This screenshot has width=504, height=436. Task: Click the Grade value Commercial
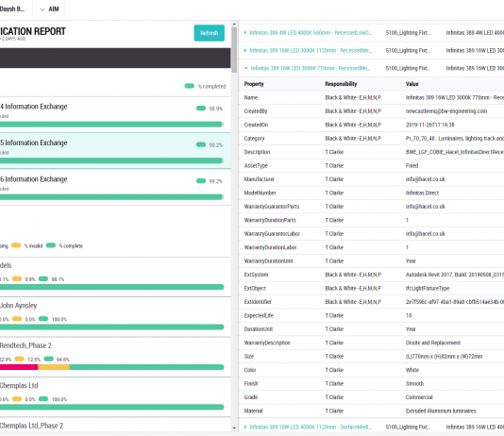(x=419, y=397)
